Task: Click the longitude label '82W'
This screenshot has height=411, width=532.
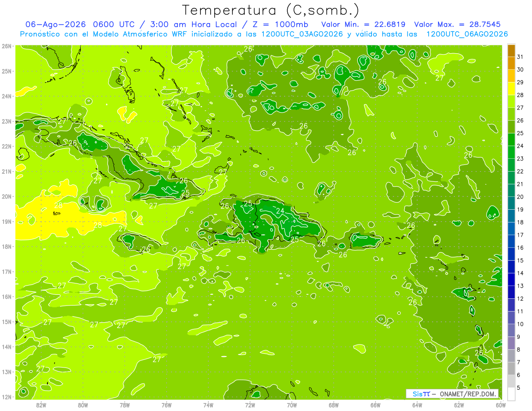Action: pos(41,404)
